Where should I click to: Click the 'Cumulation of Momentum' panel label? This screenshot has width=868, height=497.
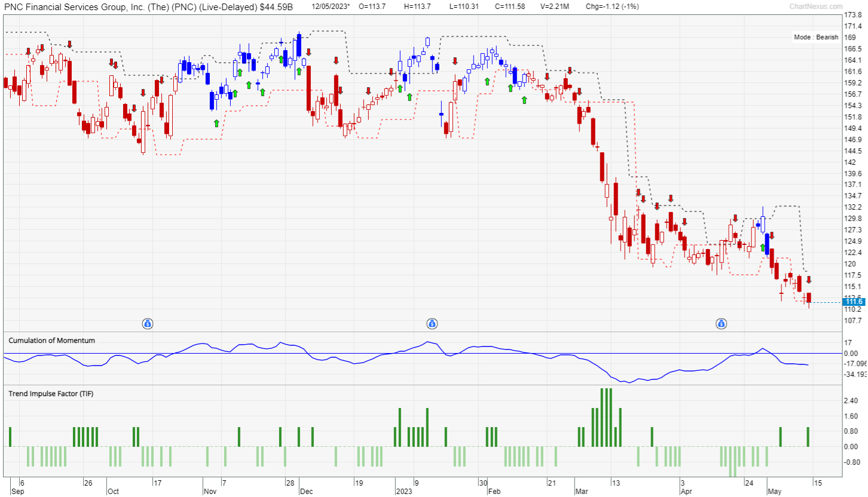pyautogui.click(x=51, y=340)
